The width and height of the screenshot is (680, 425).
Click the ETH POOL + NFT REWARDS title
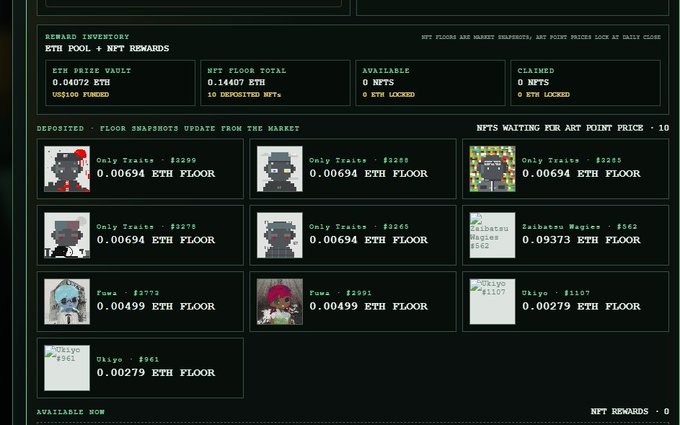(x=107, y=49)
